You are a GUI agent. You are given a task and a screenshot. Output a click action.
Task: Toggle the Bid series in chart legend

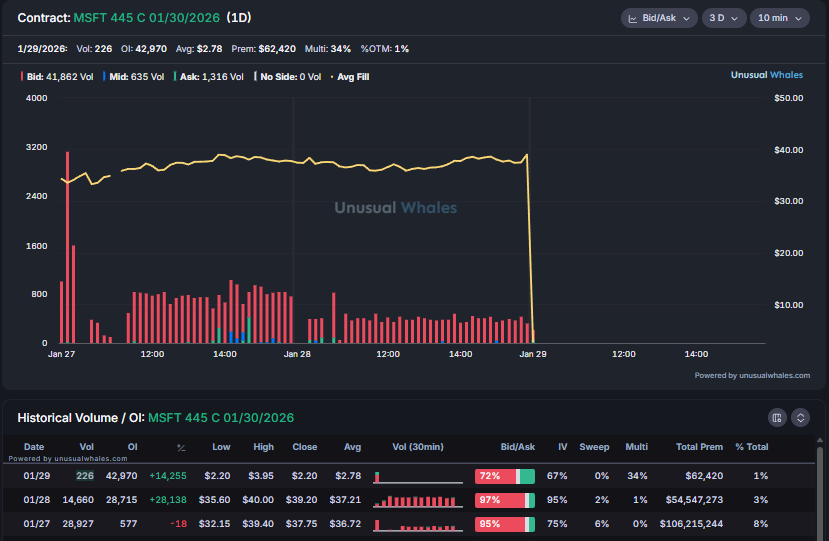click(58, 76)
